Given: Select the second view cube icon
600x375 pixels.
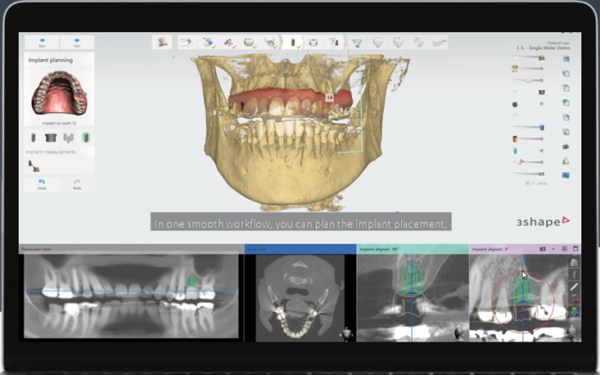Looking at the screenshot, I should (x=566, y=73).
